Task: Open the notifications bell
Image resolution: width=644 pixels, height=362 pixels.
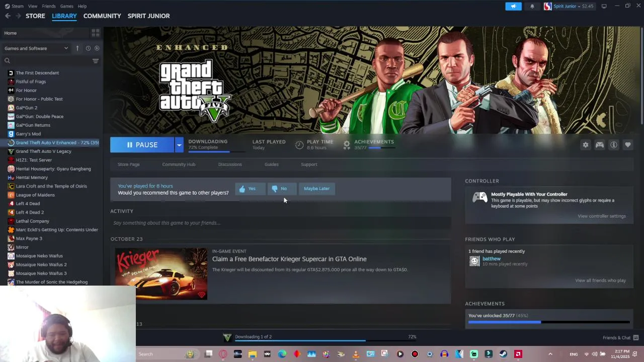Action: tap(532, 6)
